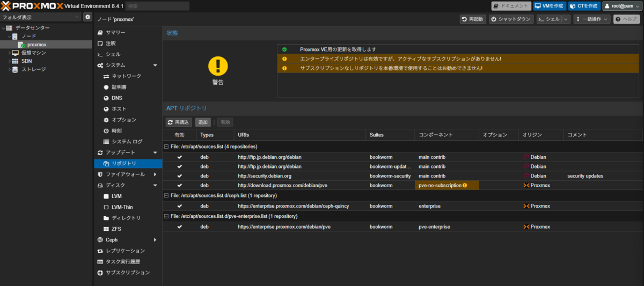Click the 追加 add repository button
644x286 pixels.
coord(203,122)
